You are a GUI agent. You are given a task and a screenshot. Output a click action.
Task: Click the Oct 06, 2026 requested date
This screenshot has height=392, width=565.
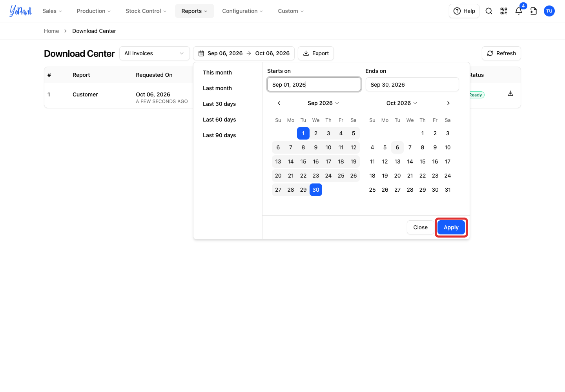click(153, 94)
